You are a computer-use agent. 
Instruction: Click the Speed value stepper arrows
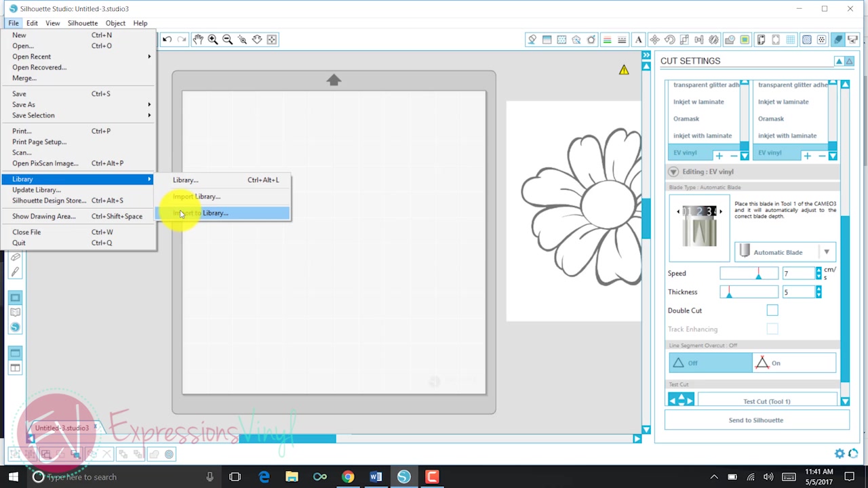(818, 273)
